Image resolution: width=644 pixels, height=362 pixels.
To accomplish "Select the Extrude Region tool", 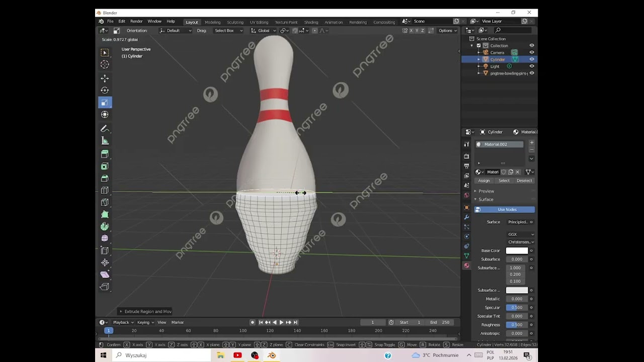I will tap(105, 154).
